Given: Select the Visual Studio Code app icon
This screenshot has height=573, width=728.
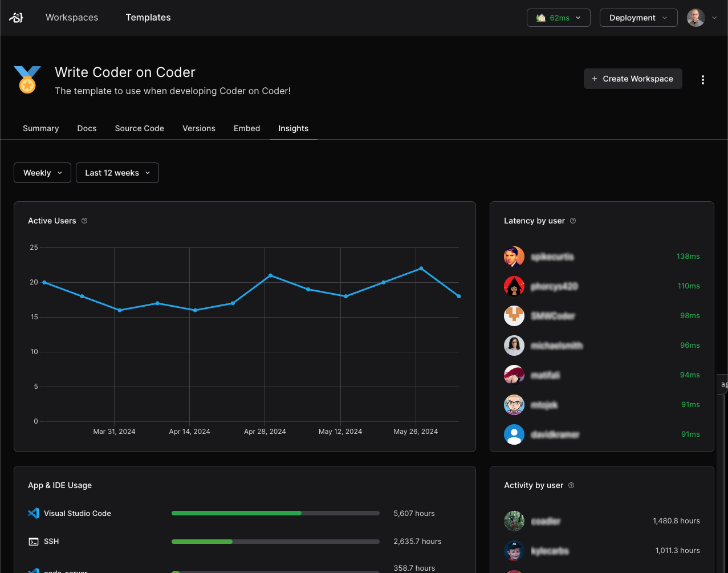Looking at the screenshot, I should [x=34, y=513].
